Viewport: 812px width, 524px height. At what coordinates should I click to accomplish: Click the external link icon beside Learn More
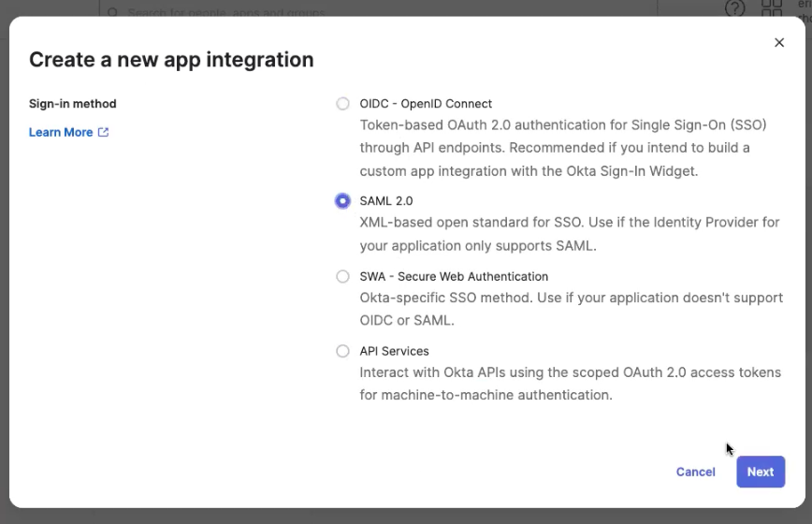tap(103, 132)
